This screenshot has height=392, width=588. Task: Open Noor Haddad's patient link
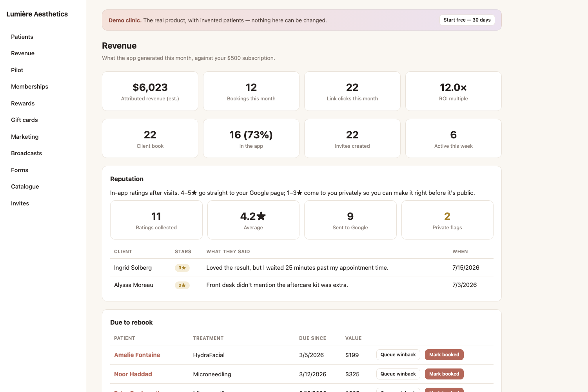pos(133,374)
